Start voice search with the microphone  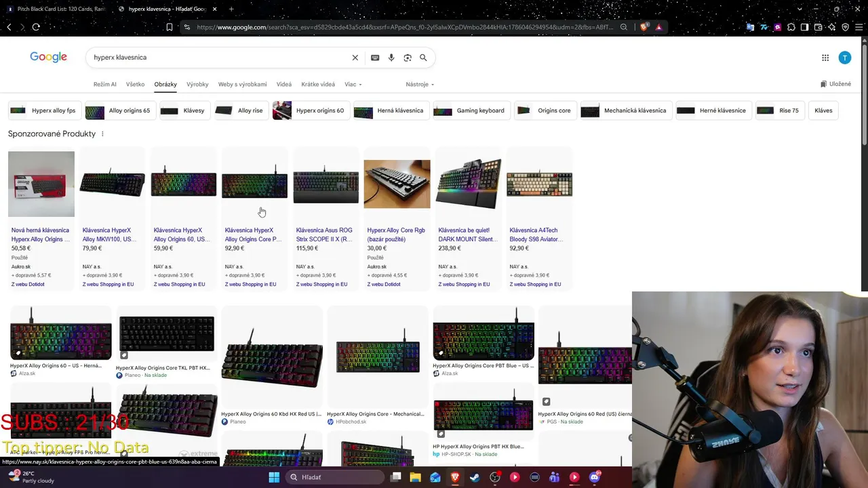(x=391, y=58)
